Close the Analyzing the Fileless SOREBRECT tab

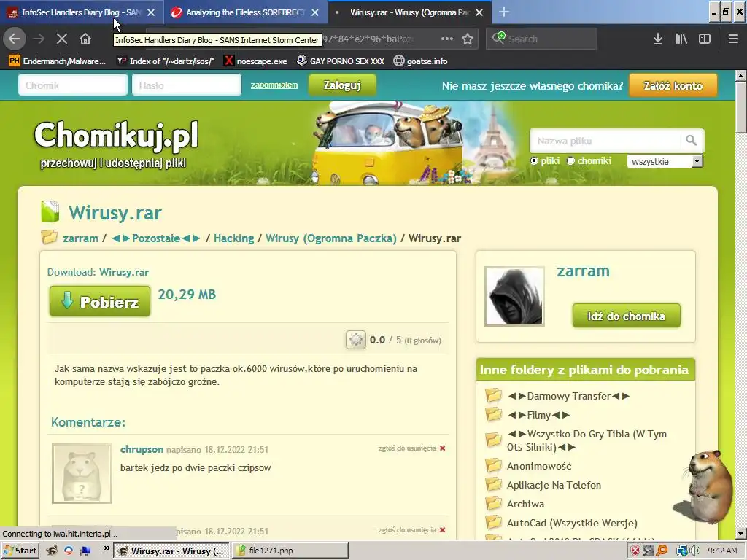click(x=315, y=12)
